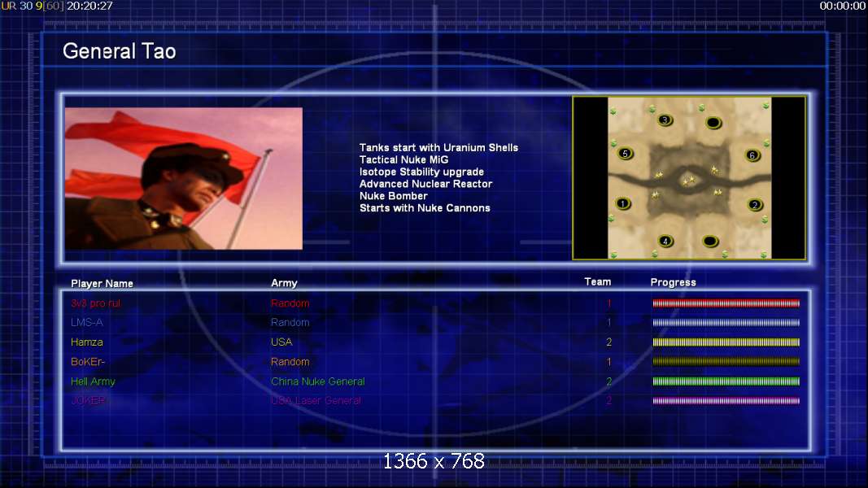Click the red progress bar for 3v3 pro rul
Viewport: 868px width, 488px height.
pos(726,303)
